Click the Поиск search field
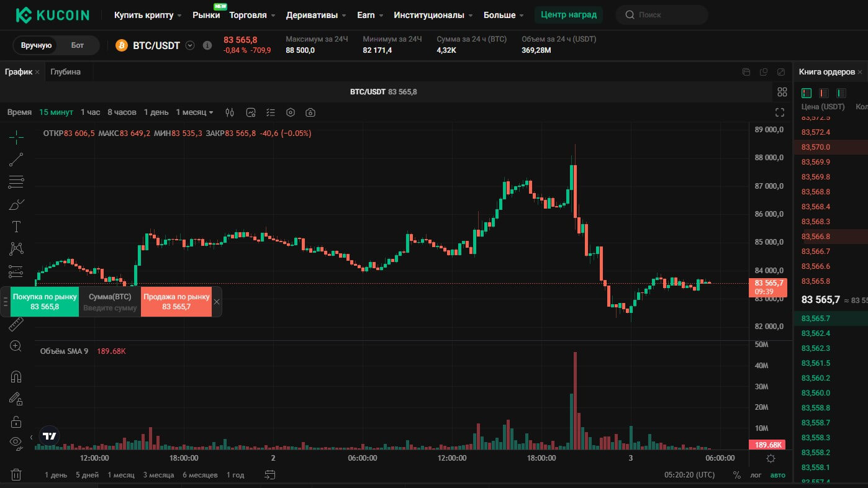Image resolution: width=868 pixels, height=488 pixels. pyautogui.click(x=662, y=15)
